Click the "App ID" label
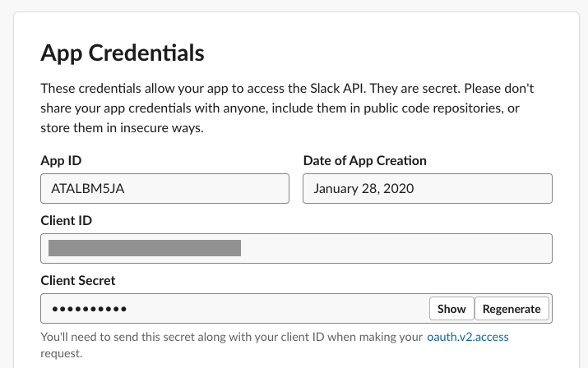This screenshot has height=368, width=588. (x=61, y=160)
